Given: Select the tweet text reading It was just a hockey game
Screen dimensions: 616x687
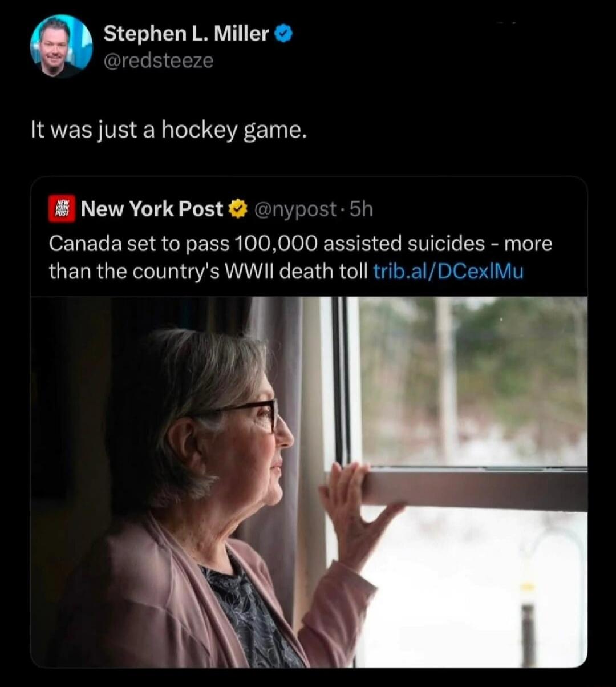Looking at the screenshot, I should (168, 130).
